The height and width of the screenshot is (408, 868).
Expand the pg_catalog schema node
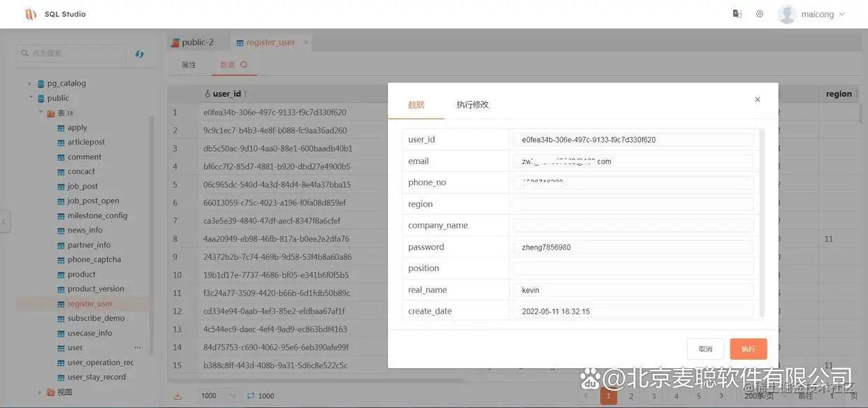click(x=29, y=83)
